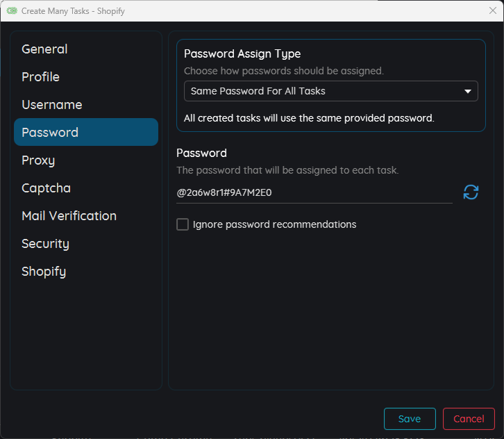This screenshot has height=439, width=504.
Task: Click the window title 'Create Many Tasks - Shopify'
Action: pos(73,11)
